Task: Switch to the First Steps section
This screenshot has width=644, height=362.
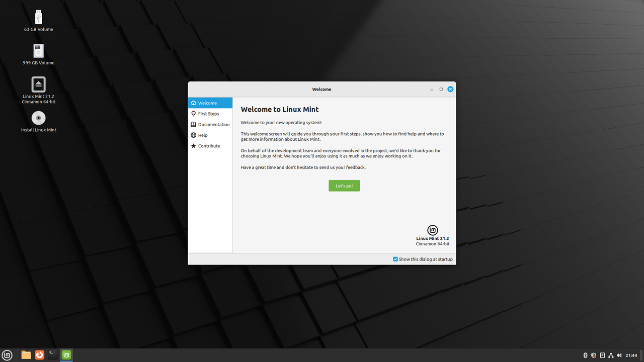Action: [x=210, y=114]
